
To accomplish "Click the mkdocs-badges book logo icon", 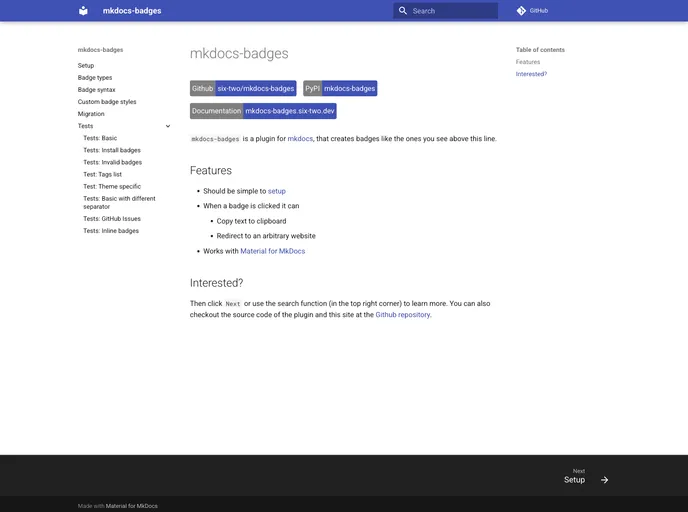I will (83, 11).
